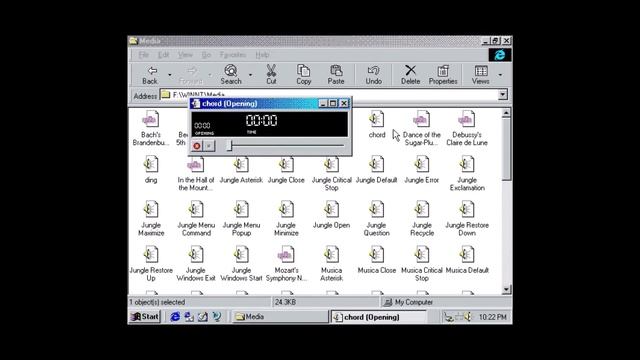Click the Undo toolbar icon
Screen dimensions: 640x360
pos(373,71)
